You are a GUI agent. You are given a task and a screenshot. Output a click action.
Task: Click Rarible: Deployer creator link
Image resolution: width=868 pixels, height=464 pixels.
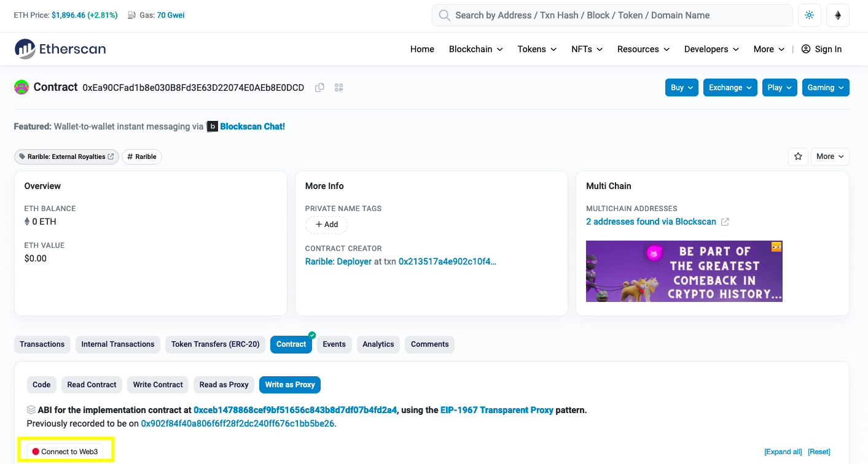[x=338, y=261]
